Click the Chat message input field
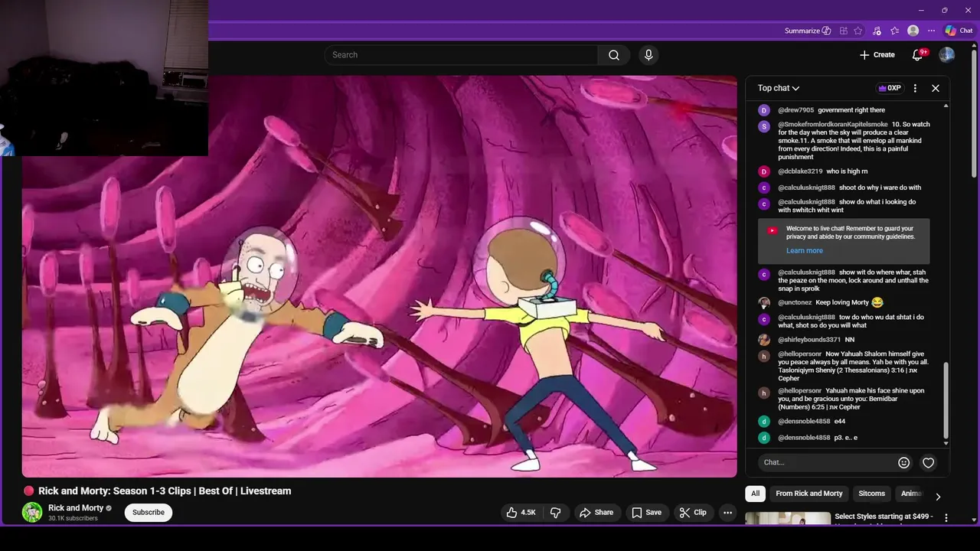The image size is (980, 551). 827,462
